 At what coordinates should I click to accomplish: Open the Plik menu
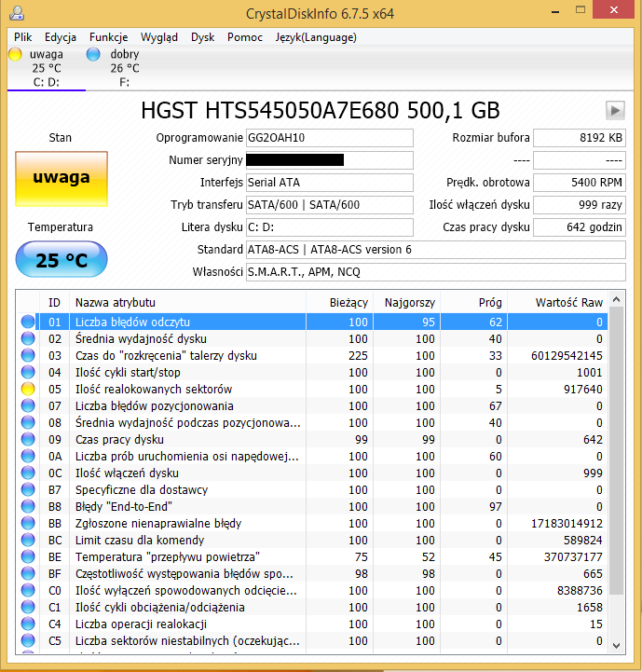tap(22, 37)
